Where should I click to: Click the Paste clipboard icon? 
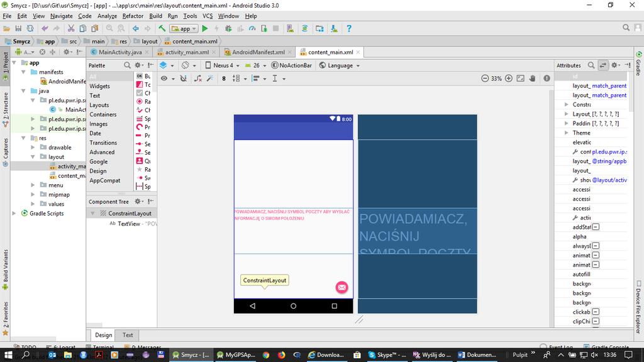click(x=95, y=28)
